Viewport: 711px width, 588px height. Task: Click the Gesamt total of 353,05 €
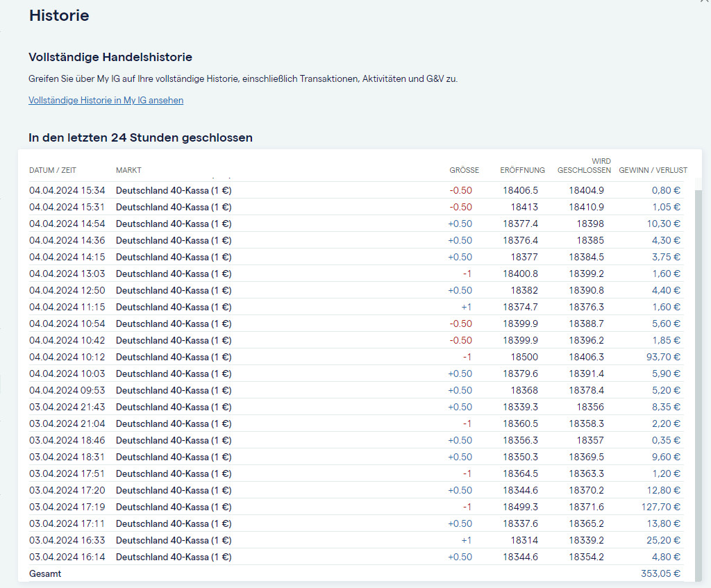(x=660, y=574)
